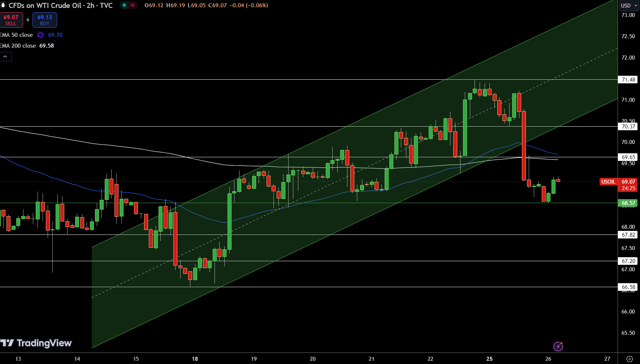Viewport: 640px width, 364px height.
Task: Click the purple lightning bolt icon
Action: point(558,346)
